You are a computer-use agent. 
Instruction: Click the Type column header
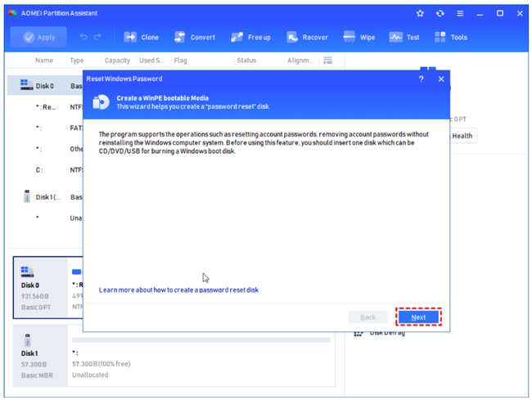point(77,61)
